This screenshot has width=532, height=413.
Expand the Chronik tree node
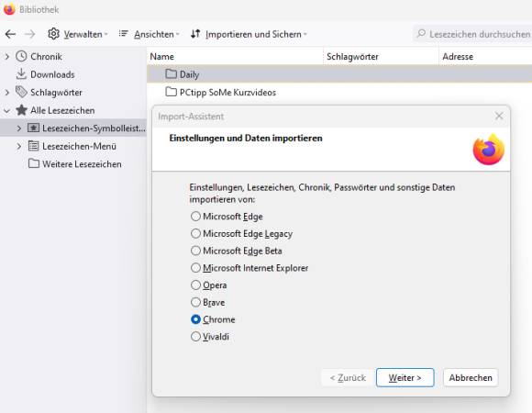tap(7, 56)
